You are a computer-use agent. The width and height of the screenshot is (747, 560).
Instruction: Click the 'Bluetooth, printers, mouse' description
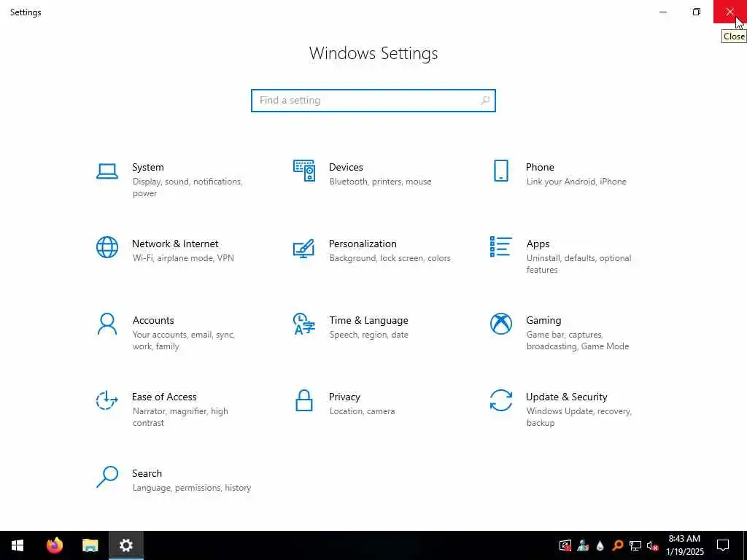(x=380, y=182)
